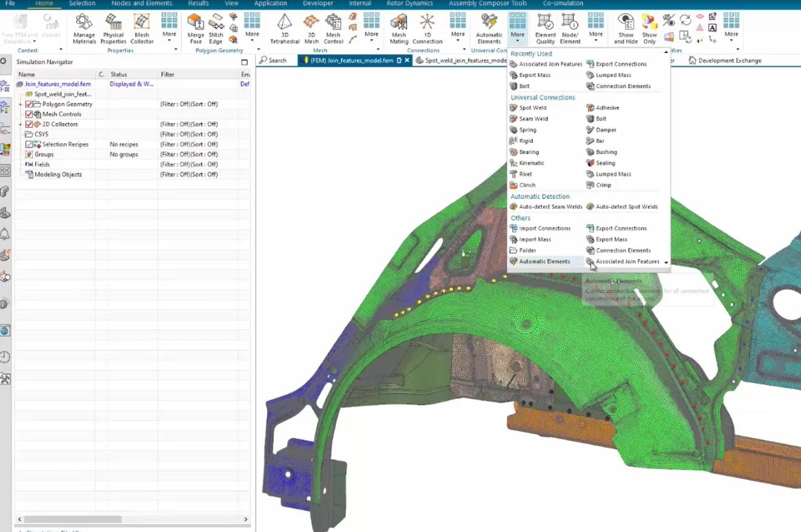Choose Spot Weld from Universal Connections menu

532,108
